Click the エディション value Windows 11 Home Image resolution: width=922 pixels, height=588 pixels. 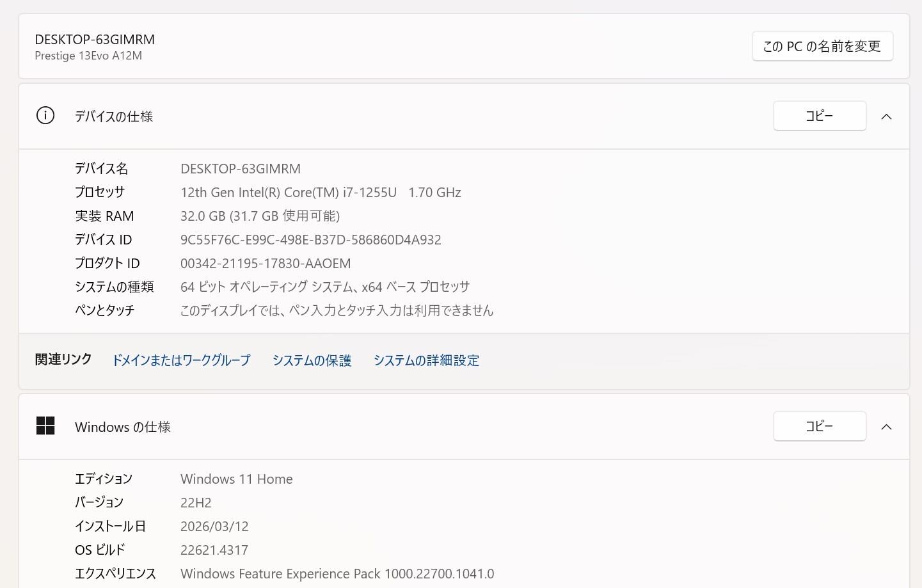(x=237, y=479)
